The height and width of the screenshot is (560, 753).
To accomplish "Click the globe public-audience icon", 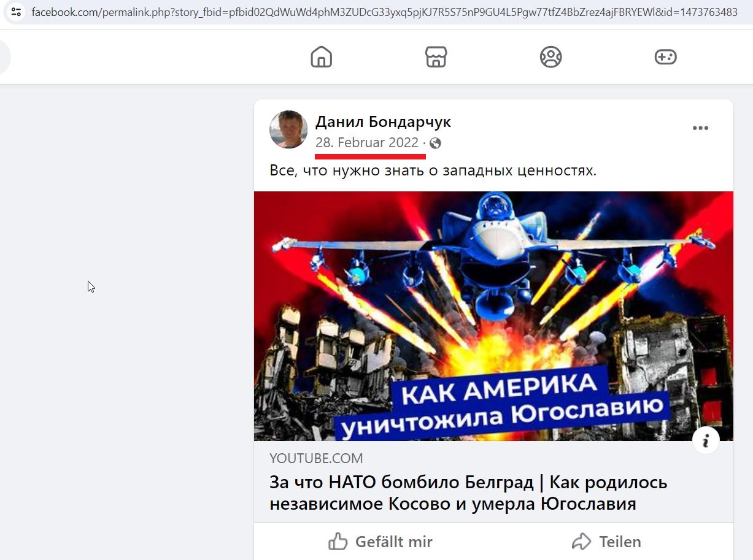I will (435, 144).
